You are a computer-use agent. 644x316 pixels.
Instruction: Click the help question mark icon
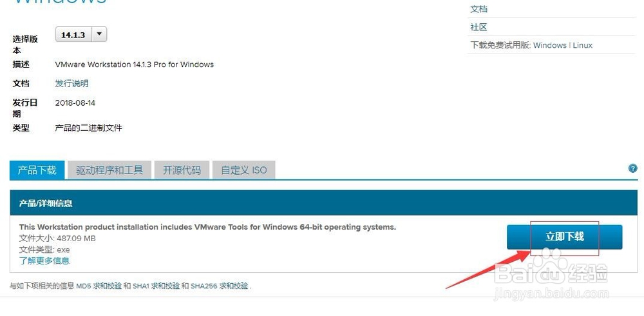click(x=633, y=168)
